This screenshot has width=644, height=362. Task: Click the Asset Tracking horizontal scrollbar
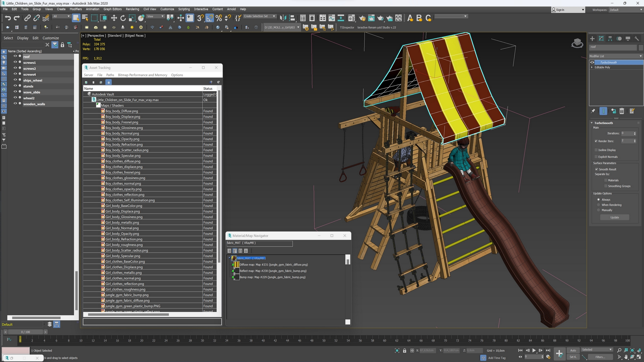click(128, 314)
